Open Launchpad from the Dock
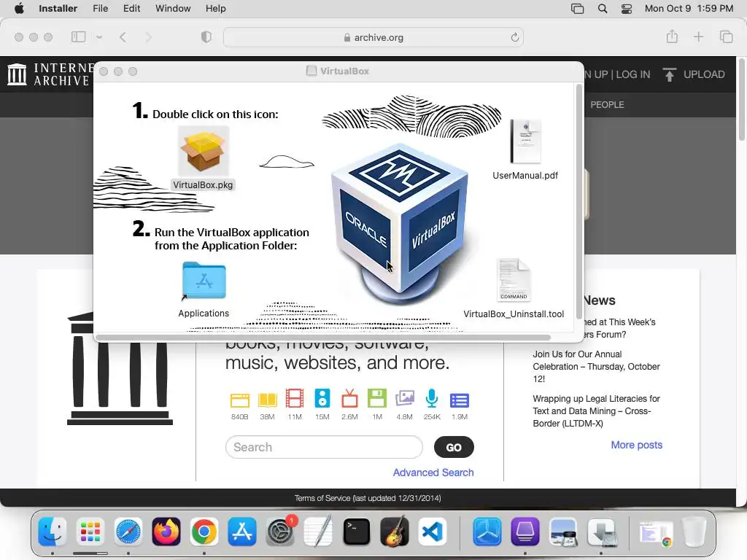This screenshot has height=560, width=747. coord(90,532)
